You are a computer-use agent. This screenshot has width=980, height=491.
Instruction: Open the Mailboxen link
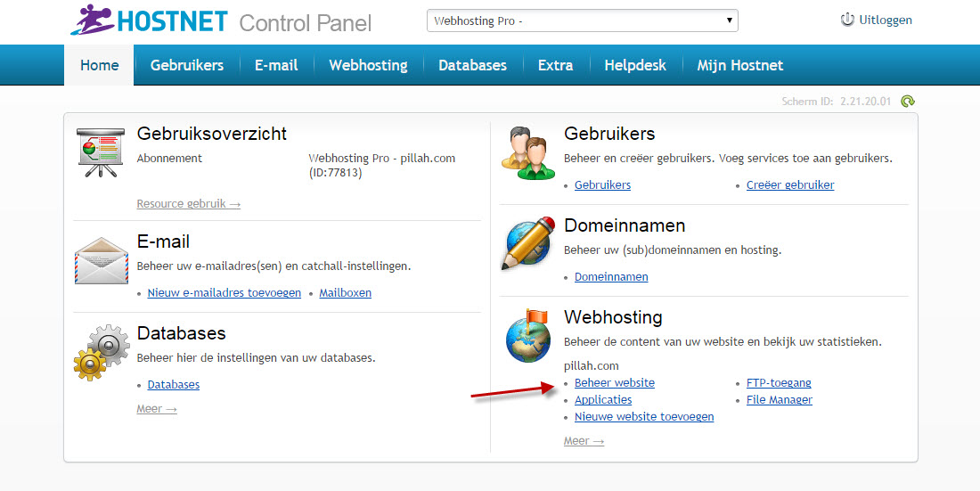pos(345,292)
